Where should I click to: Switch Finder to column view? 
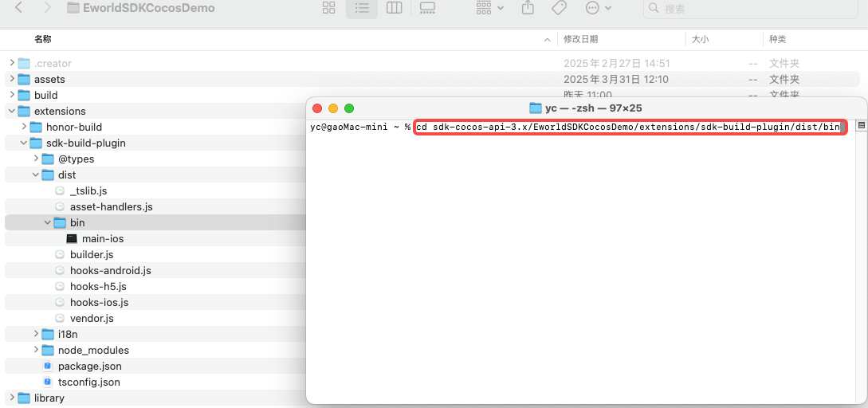coord(394,8)
